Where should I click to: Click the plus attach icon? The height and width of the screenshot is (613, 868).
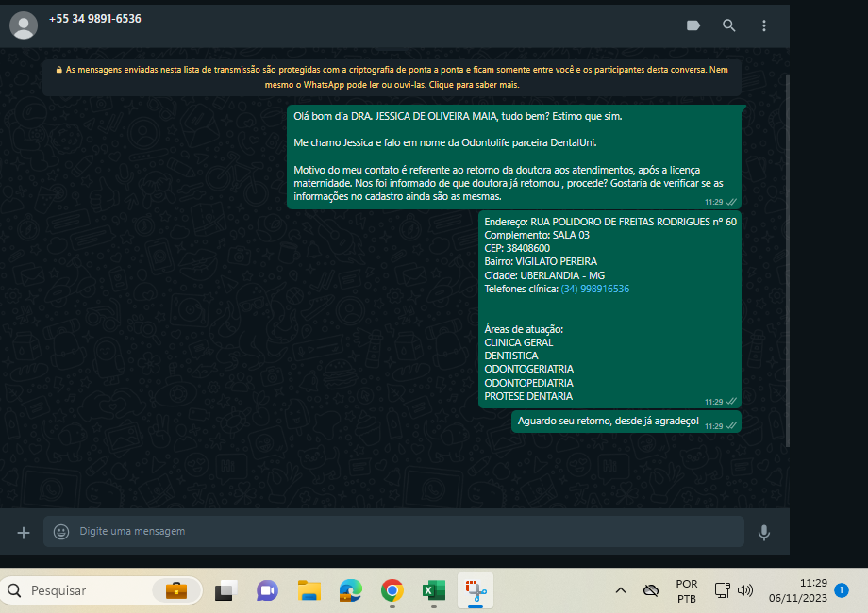click(x=24, y=532)
